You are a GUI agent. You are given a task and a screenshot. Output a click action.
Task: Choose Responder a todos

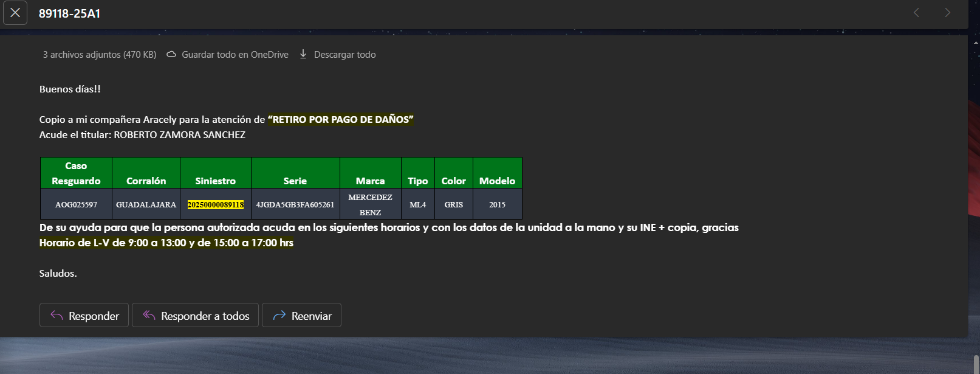[195, 315]
